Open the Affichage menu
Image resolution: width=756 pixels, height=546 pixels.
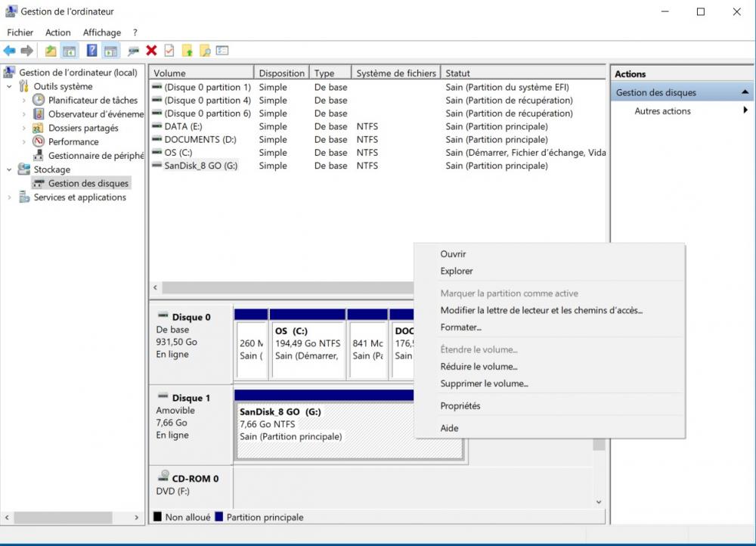[x=102, y=33]
